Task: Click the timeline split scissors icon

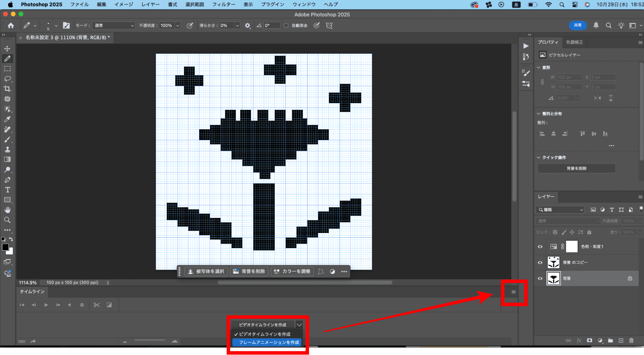Action: click(x=97, y=305)
